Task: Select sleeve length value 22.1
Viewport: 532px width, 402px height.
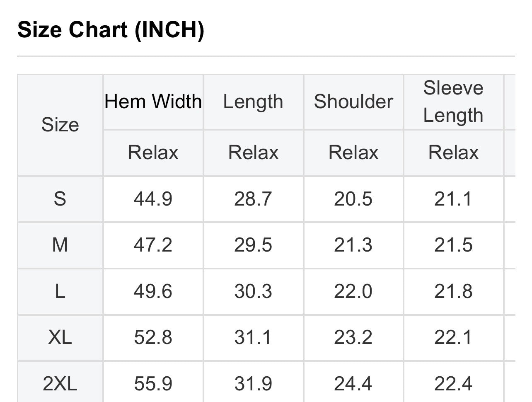Action: [453, 337]
